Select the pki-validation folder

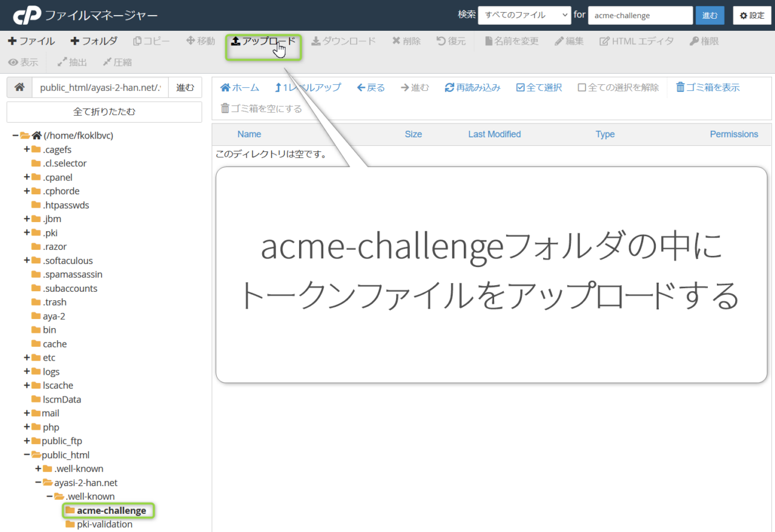tap(105, 525)
